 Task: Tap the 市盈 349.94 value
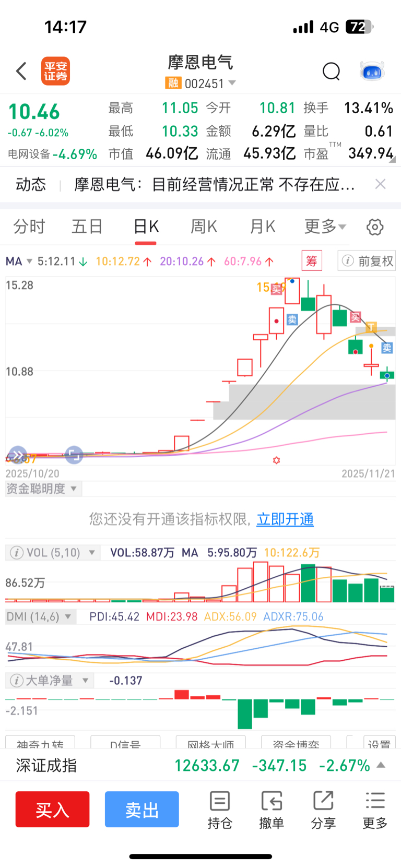pyautogui.click(x=370, y=153)
